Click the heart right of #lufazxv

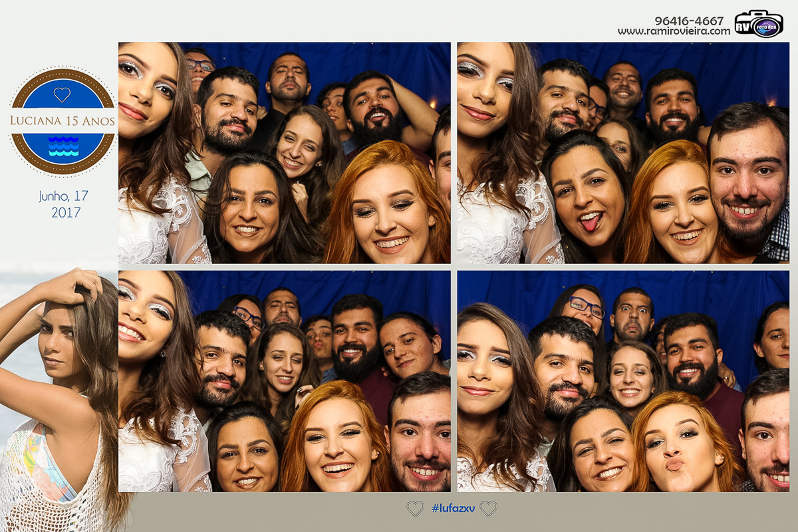point(489,509)
